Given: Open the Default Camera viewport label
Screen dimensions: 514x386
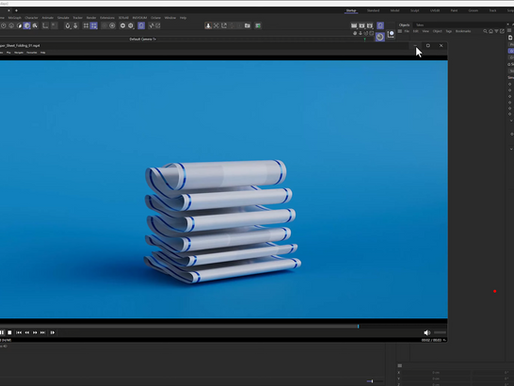Looking at the screenshot, I should (x=143, y=39).
